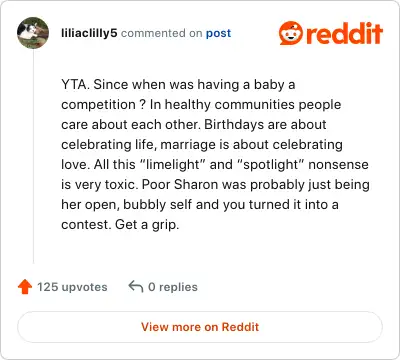Click the reply arrow icon
Viewport: 400px width, 360px height.
pyautogui.click(x=136, y=286)
